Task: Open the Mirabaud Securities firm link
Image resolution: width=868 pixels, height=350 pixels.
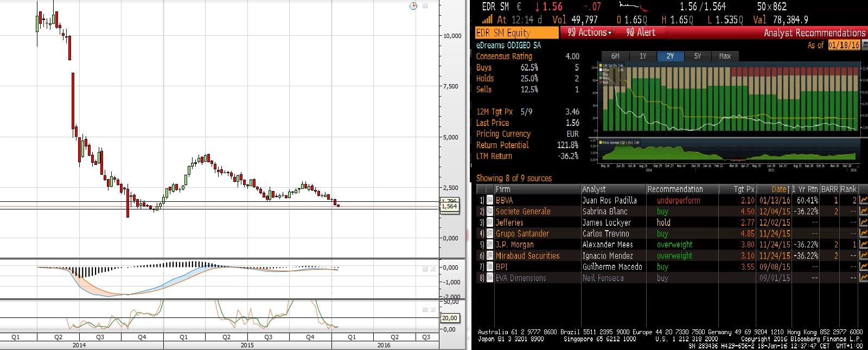Action: pos(527,256)
